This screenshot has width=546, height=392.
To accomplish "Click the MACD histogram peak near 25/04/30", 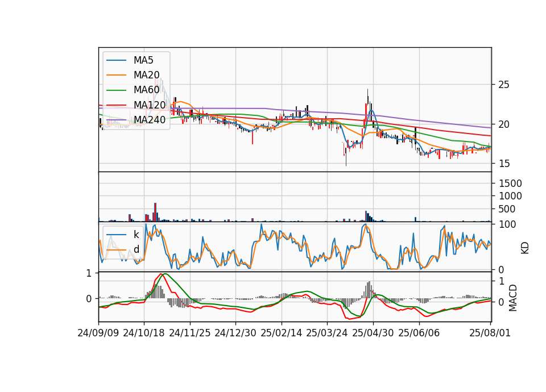I will [369, 290].
